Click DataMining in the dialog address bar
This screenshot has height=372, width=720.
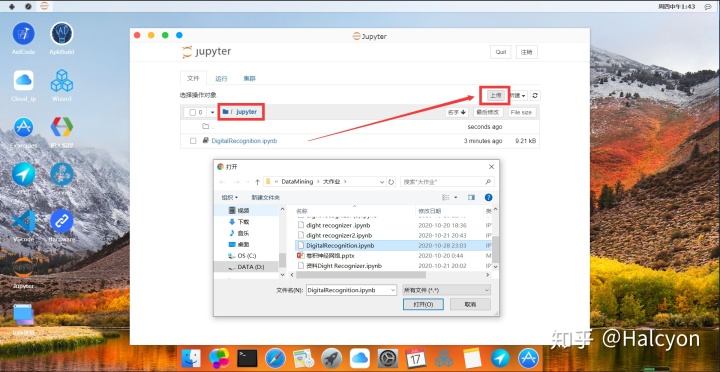[x=297, y=182]
